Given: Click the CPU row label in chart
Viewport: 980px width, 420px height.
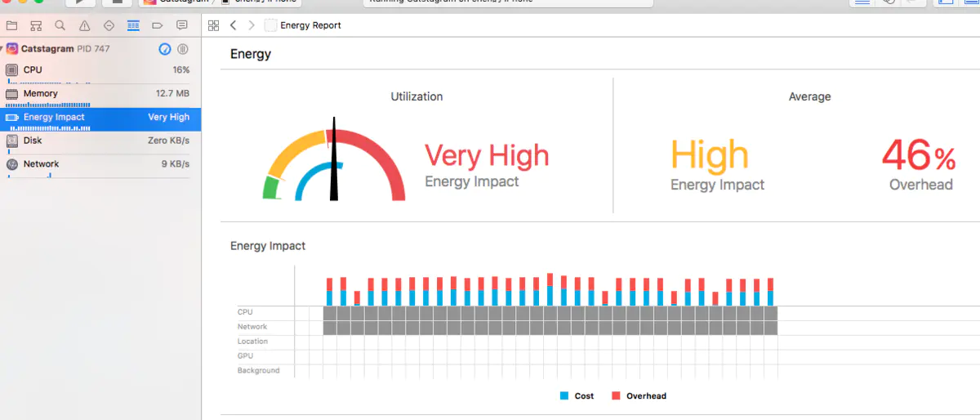Looking at the screenshot, I should (x=245, y=312).
